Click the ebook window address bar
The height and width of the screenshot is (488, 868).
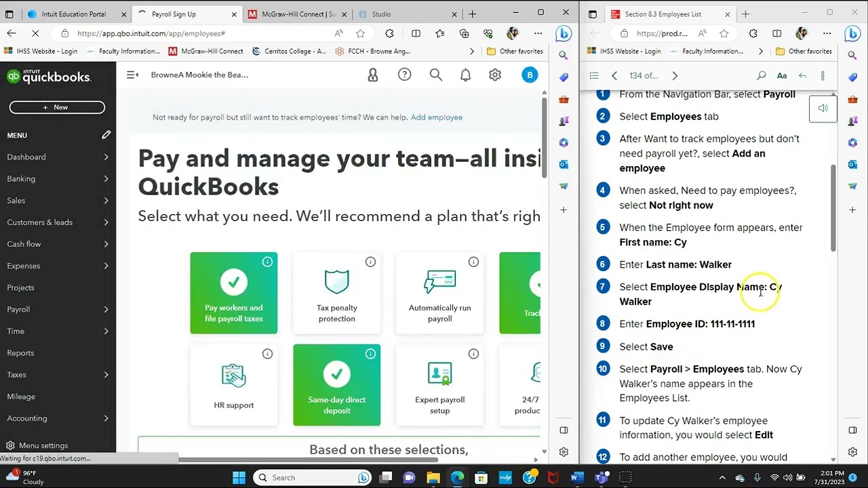tap(662, 33)
